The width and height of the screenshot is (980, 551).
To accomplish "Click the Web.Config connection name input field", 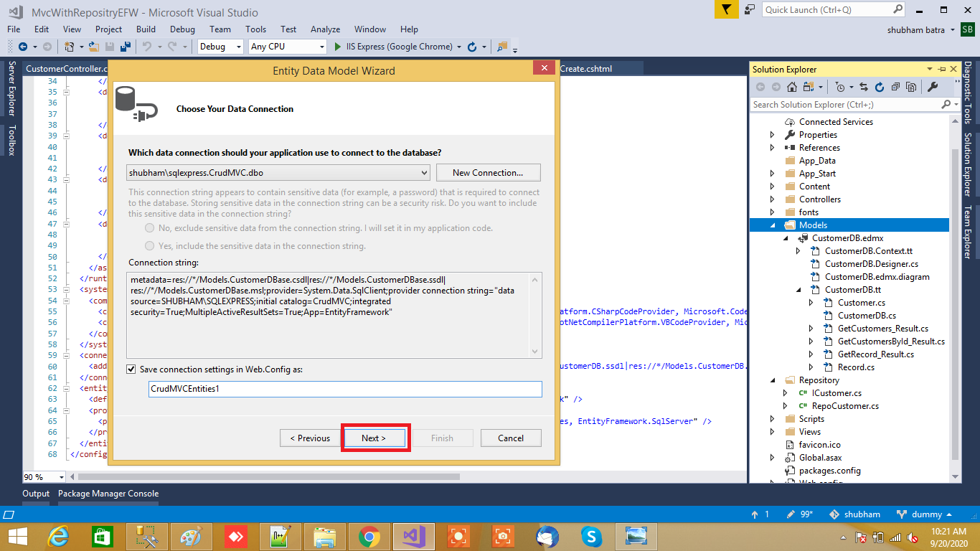I will [x=344, y=389].
